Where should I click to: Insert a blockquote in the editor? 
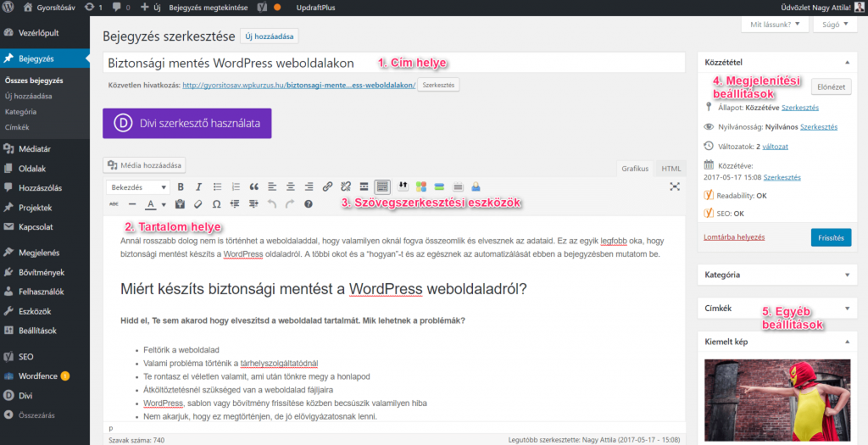pyautogui.click(x=253, y=186)
